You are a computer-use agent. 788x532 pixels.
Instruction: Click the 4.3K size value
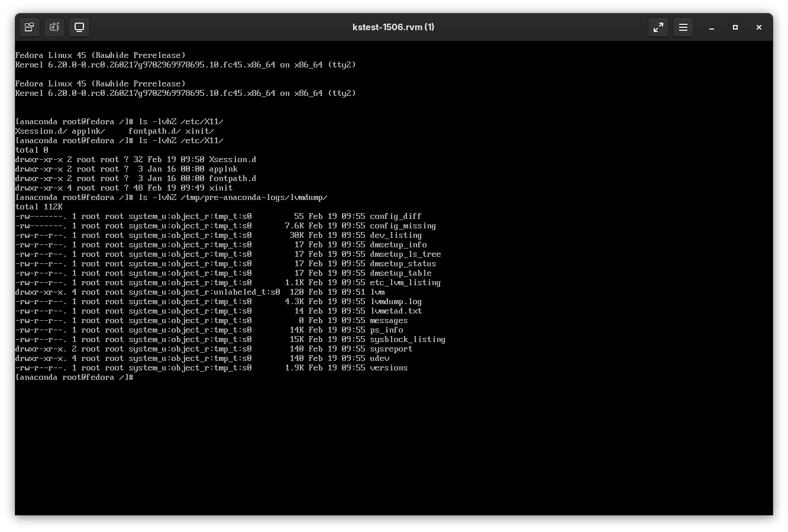pyautogui.click(x=294, y=302)
